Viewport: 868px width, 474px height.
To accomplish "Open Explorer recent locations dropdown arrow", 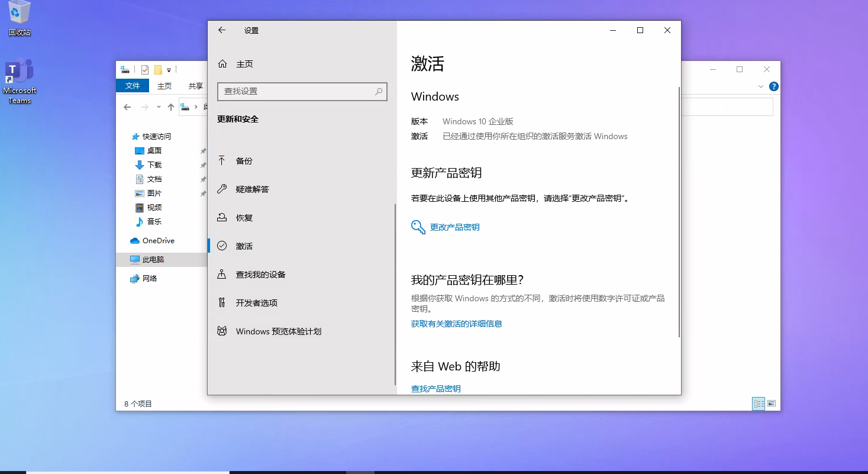I will [x=159, y=107].
